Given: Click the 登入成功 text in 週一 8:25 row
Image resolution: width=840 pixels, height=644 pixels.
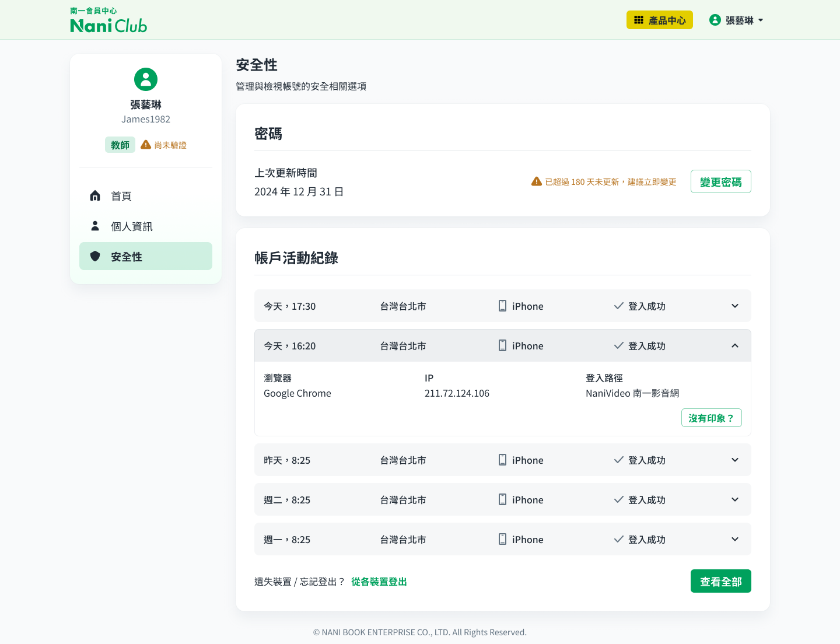Looking at the screenshot, I should point(647,539).
